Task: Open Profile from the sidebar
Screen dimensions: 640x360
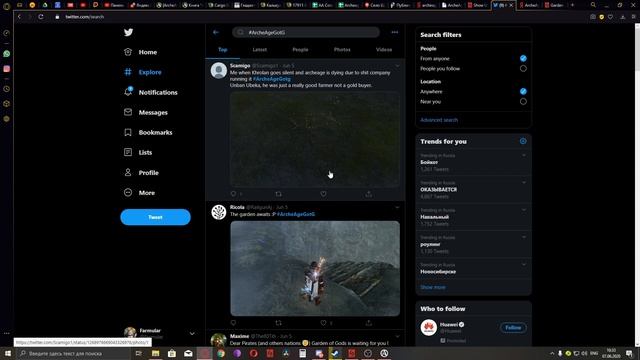Action: pyautogui.click(x=141, y=173)
